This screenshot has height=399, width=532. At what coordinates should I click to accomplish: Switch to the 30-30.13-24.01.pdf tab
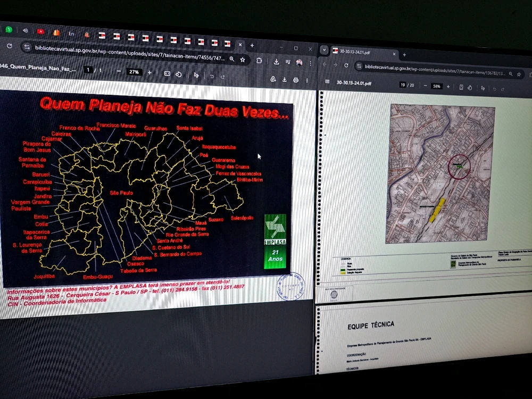[x=356, y=52]
